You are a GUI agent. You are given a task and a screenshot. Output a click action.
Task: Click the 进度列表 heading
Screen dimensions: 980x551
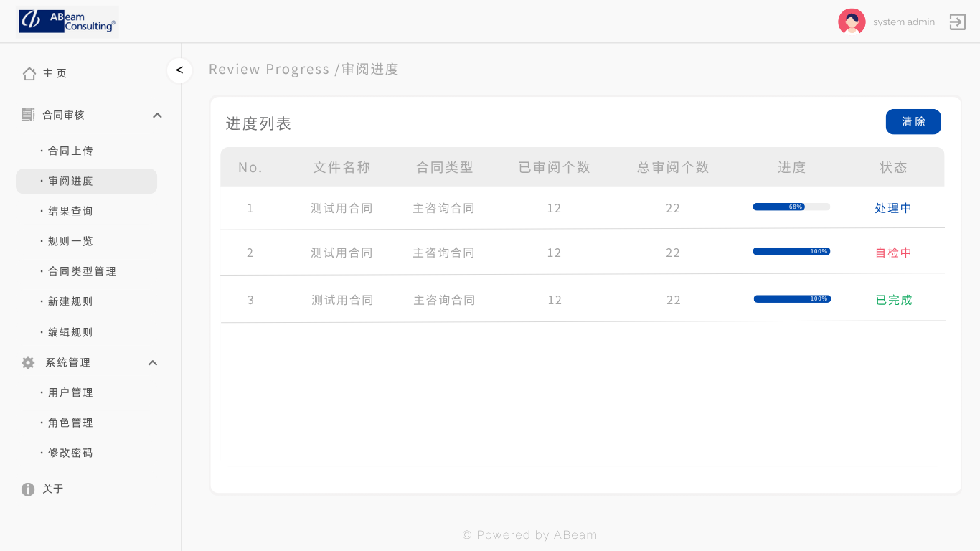tap(258, 123)
